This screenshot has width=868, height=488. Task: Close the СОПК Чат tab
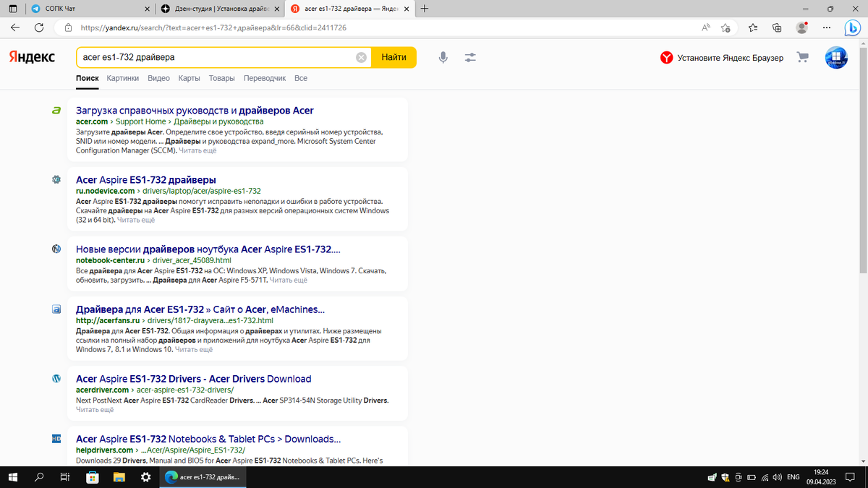click(x=148, y=9)
